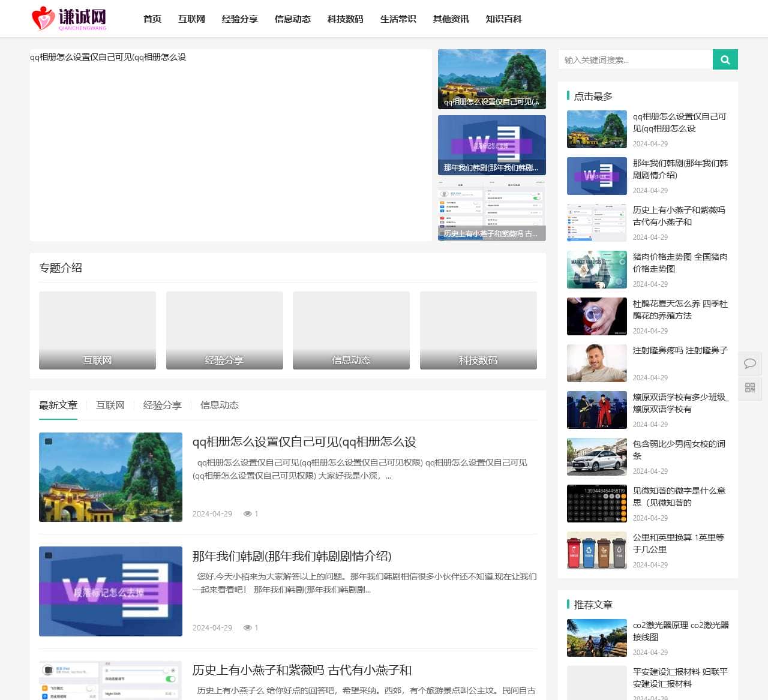Viewport: 768px width, 700px height.
Task: Click the 谦诚网 site logo
Action: [69, 19]
